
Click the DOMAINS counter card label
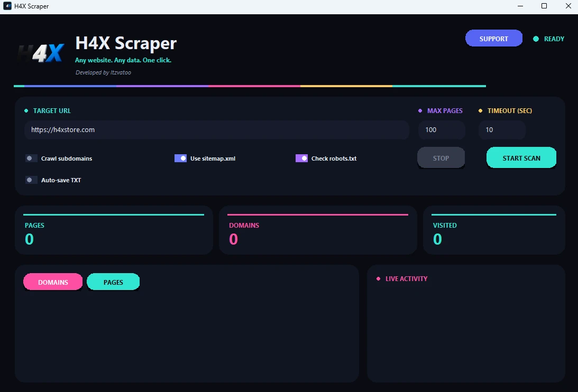coord(244,225)
